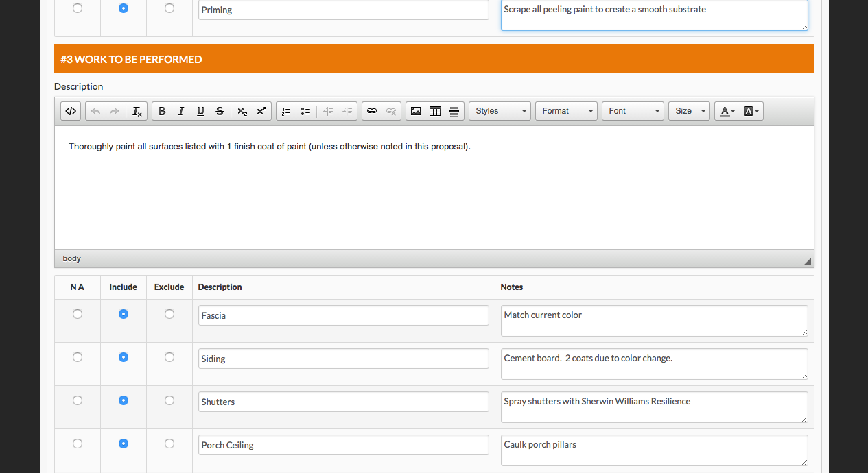Select N A for the Siding row
The image size is (868, 473).
[78, 357]
